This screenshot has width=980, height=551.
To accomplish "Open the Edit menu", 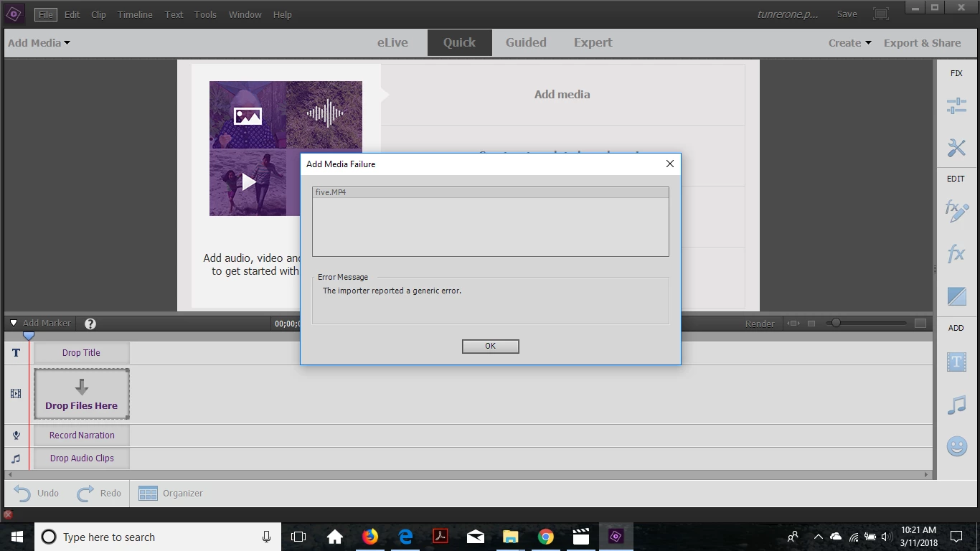I will click(x=72, y=14).
